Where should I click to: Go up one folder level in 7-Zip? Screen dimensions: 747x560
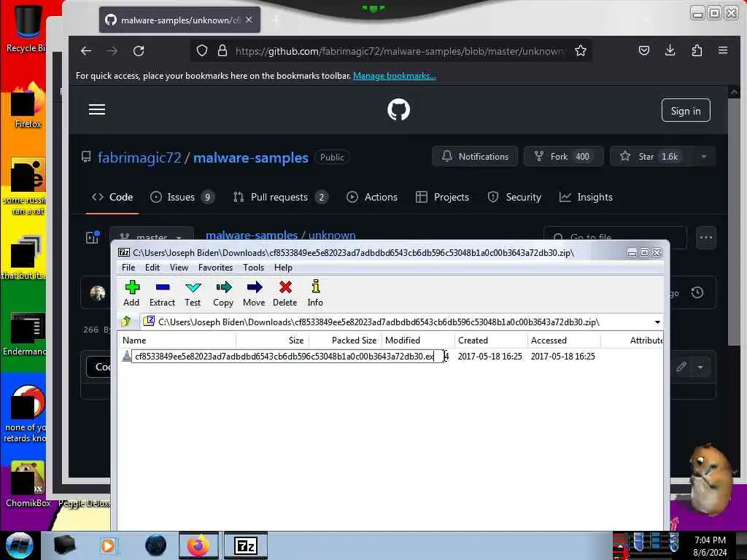[126, 322]
